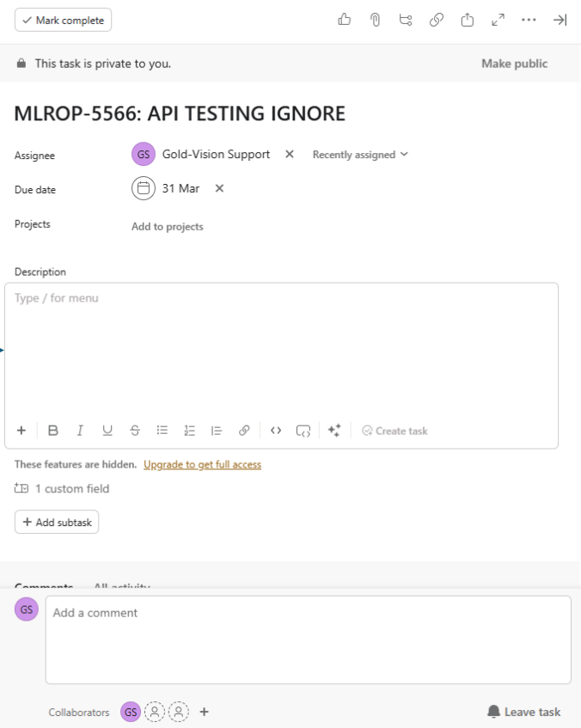581x728 pixels.
Task: Open full screen with expand arrows icon
Action: click(498, 20)
